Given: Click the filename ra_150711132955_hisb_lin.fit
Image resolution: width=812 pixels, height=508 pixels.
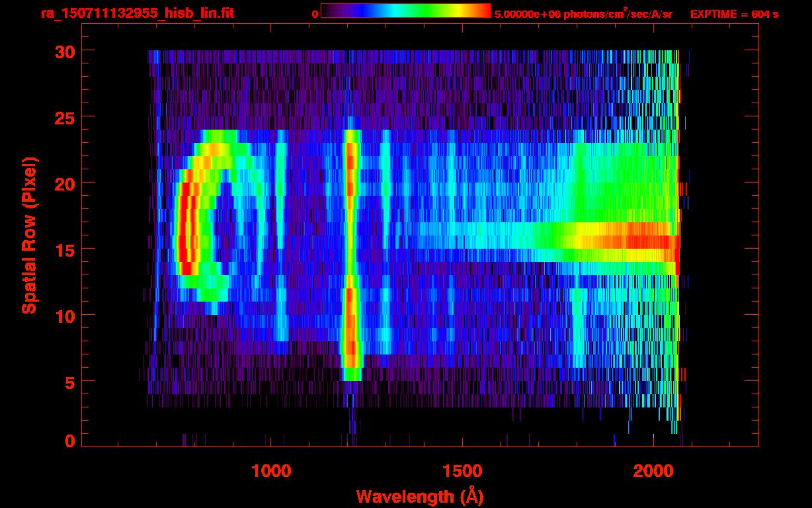Looking at the screenshot, I should tap(137, 13).
